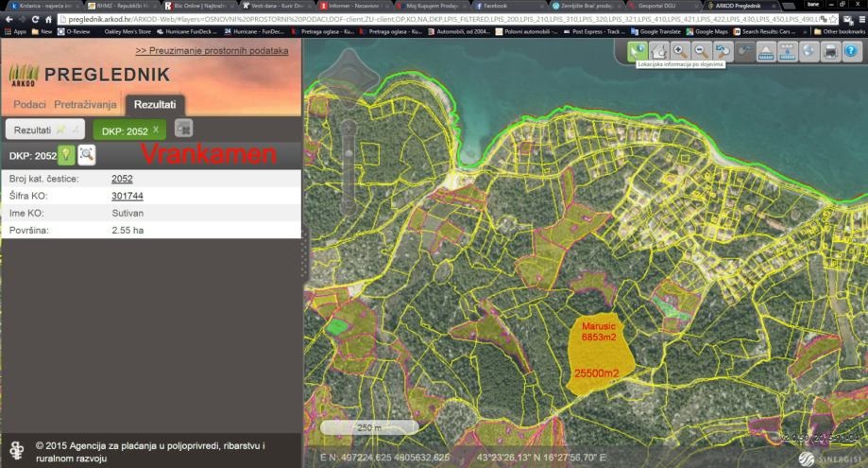Click the globe full extent icon
The width and height of the screenshot is (868, 468).
(808, 51)
